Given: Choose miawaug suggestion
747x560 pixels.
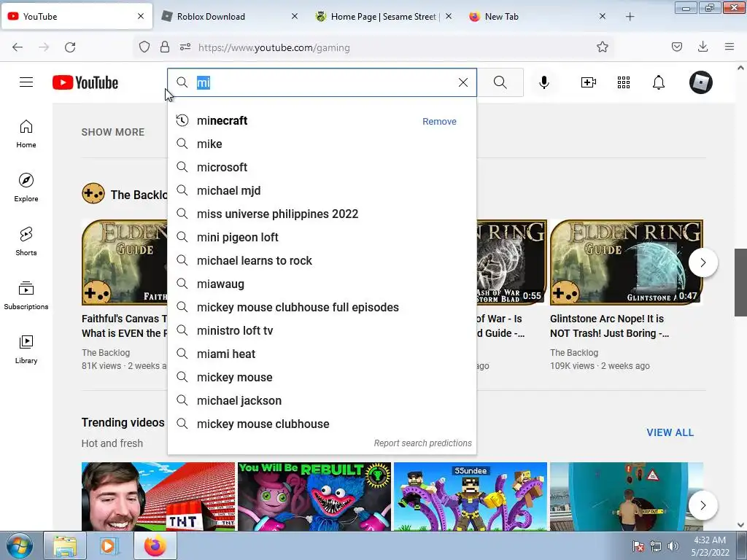Looking at the screenshot, I should pos(322,284).
